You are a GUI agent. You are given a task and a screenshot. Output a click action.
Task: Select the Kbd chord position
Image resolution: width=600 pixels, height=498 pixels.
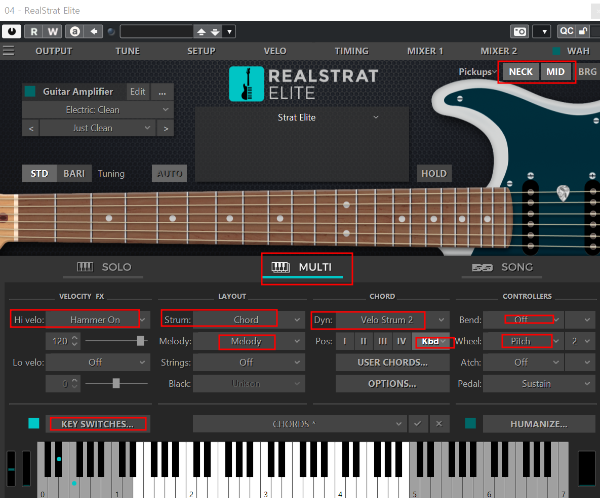(431, 341)
